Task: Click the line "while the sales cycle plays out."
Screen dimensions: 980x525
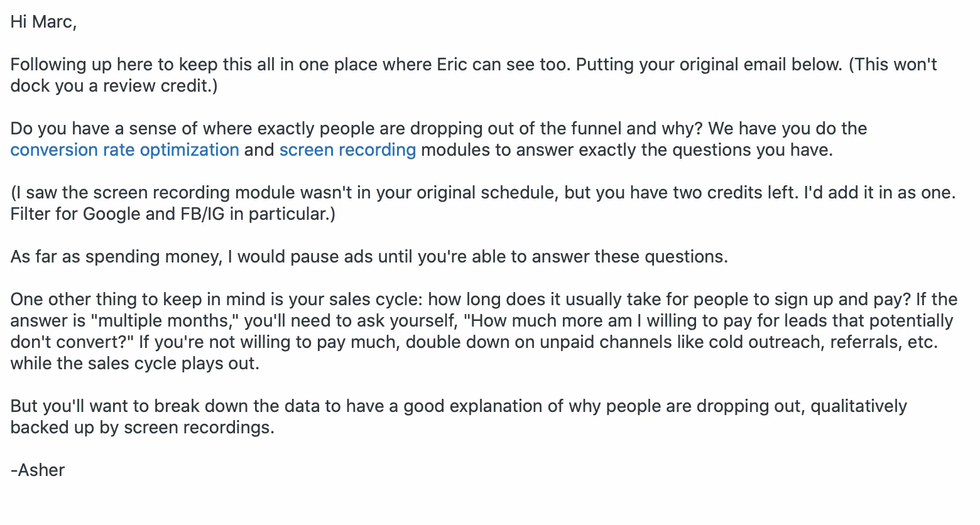Action: point(134,364)
